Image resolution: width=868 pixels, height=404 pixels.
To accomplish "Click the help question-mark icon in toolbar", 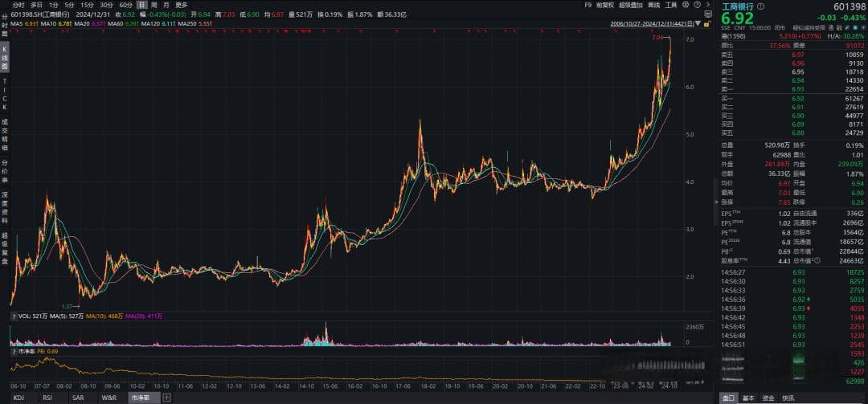I will (x=698, y=5).
